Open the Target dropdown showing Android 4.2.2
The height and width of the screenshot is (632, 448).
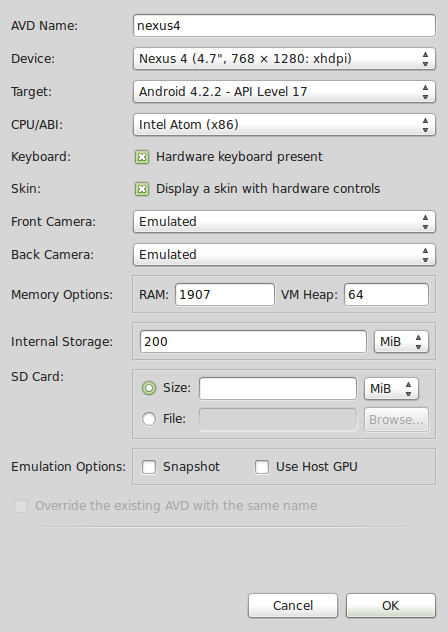tap(284, 92)
